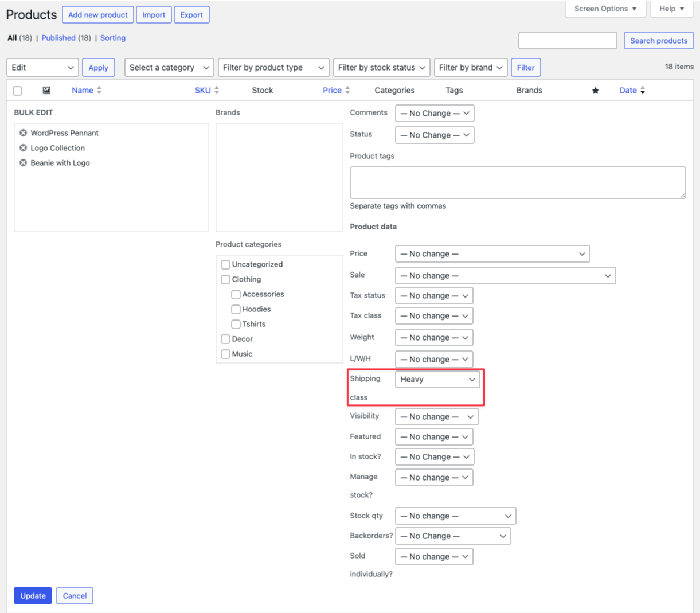Click the featured star column header

(595, 90)
